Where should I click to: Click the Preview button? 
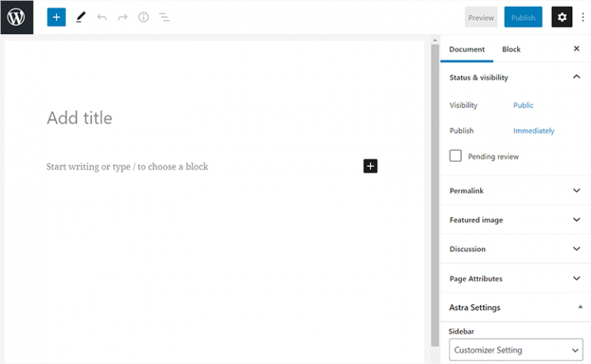(x=481, y=18)
